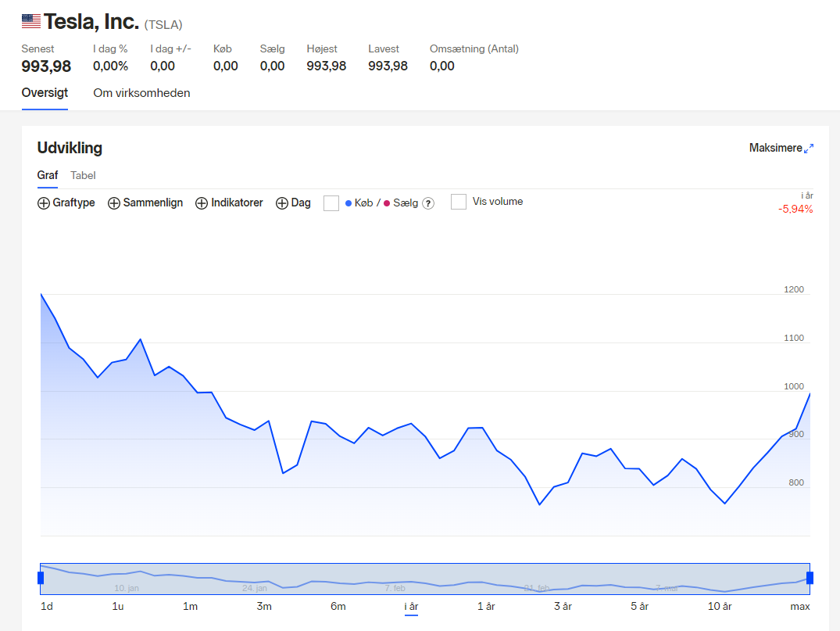Expand the Graftype options
The image size is (840, 631).
tap(66, 203)
